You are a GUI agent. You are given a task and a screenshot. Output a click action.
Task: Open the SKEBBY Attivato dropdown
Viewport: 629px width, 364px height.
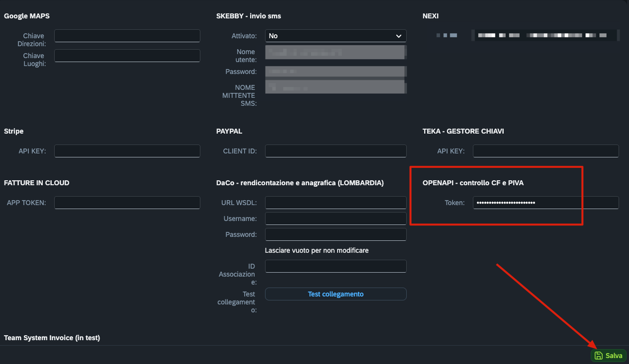[335, 36]
